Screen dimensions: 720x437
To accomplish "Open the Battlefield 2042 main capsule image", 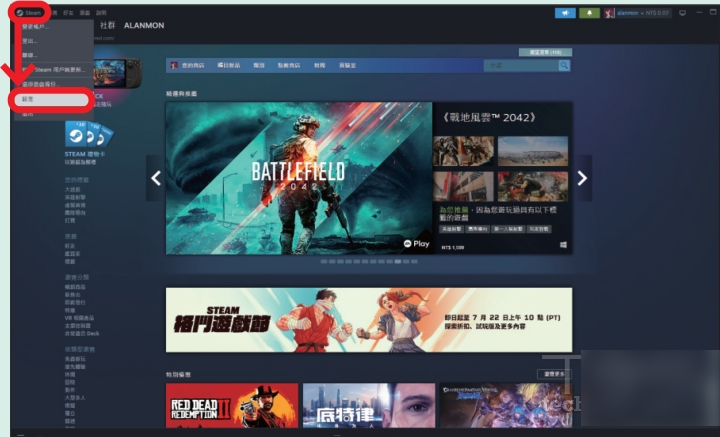I will [299, 178].
